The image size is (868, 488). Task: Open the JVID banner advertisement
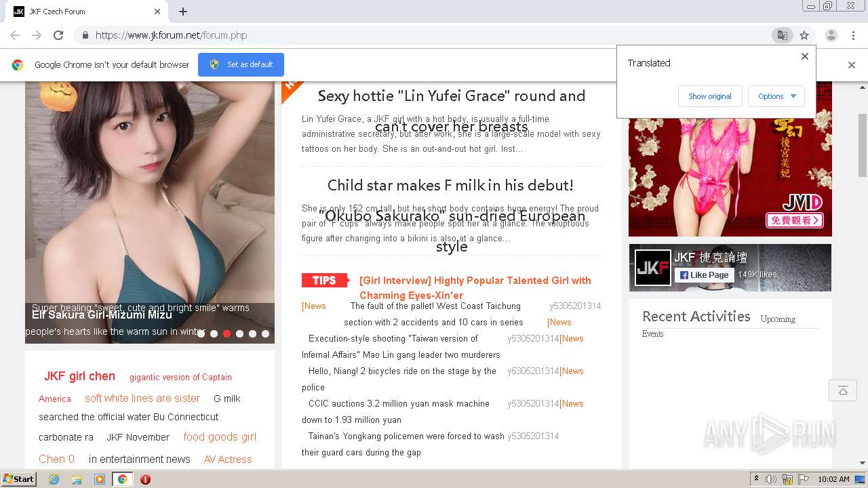(730, 159)
